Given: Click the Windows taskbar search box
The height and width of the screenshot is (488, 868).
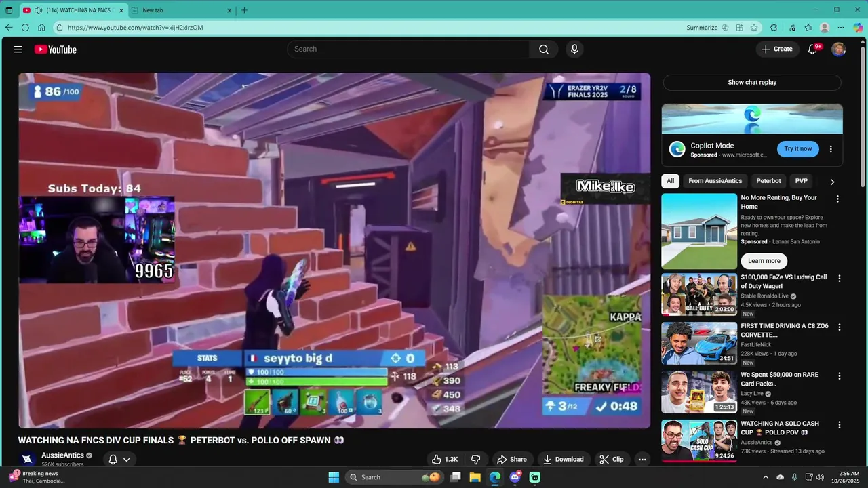Looking at the screenshot, I should pos(395,477).
